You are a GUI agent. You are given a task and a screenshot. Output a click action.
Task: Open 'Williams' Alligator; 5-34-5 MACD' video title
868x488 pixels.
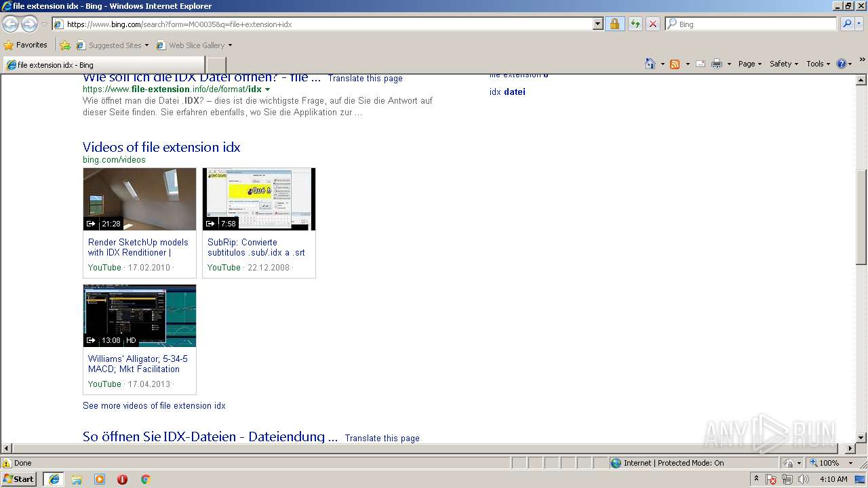(138, 364)
